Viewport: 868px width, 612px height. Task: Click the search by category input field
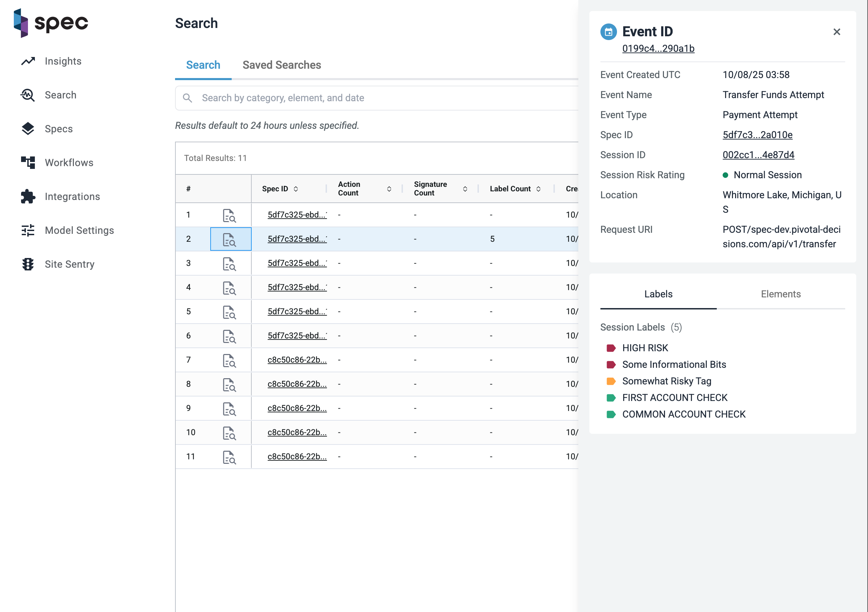[x=378, y=98]
